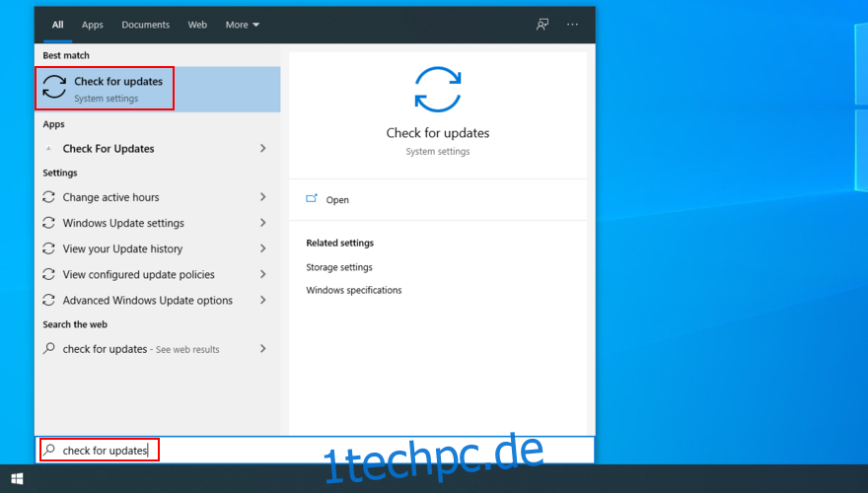The width and height of the screenshot is (868, 493).
Task: Switch to the Web tab
Action: [197, 25]
